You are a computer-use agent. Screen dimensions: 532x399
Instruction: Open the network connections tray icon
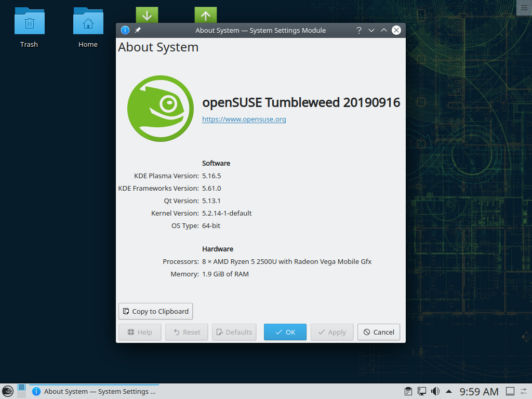pos(421,391)
